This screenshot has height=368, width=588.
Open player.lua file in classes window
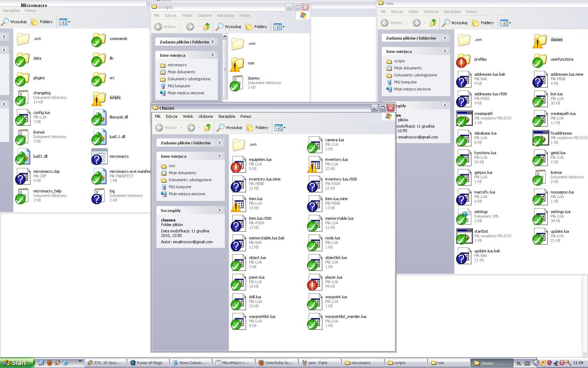[315, 282]
